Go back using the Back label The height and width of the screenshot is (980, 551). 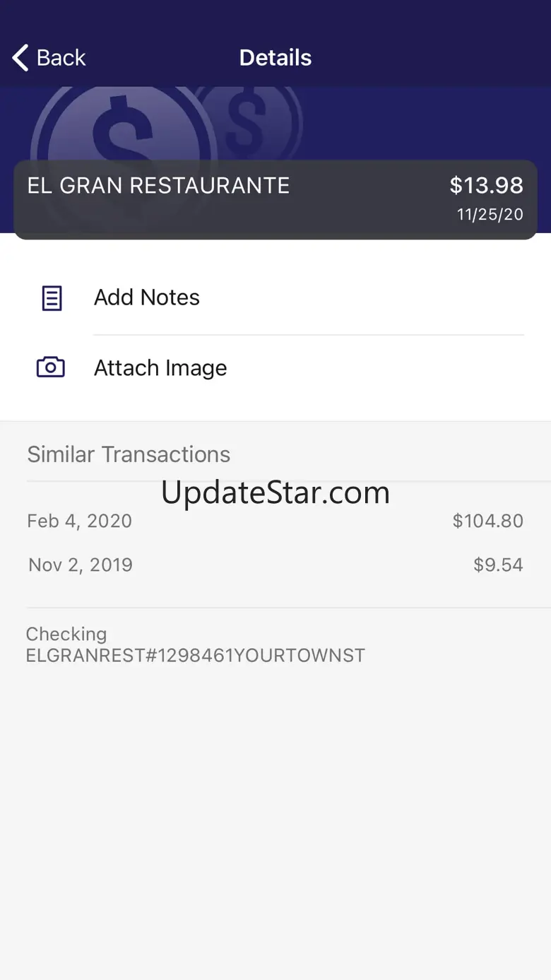coord(61,58)
